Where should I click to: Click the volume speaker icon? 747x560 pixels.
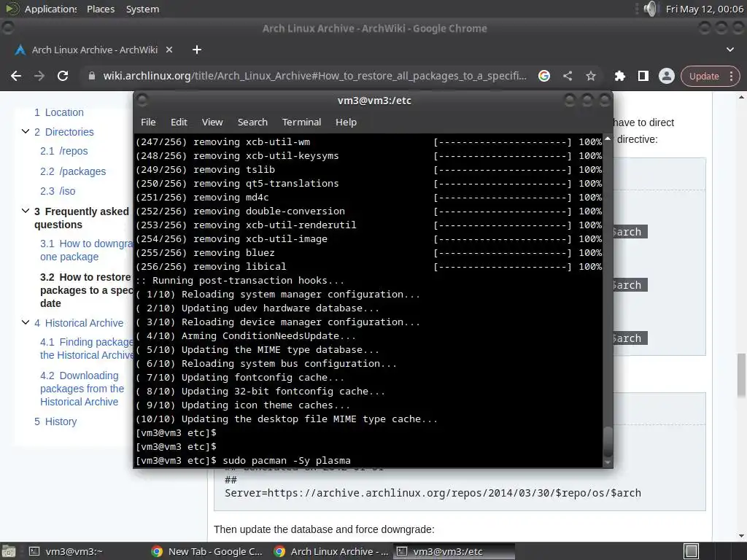point(650,9)
